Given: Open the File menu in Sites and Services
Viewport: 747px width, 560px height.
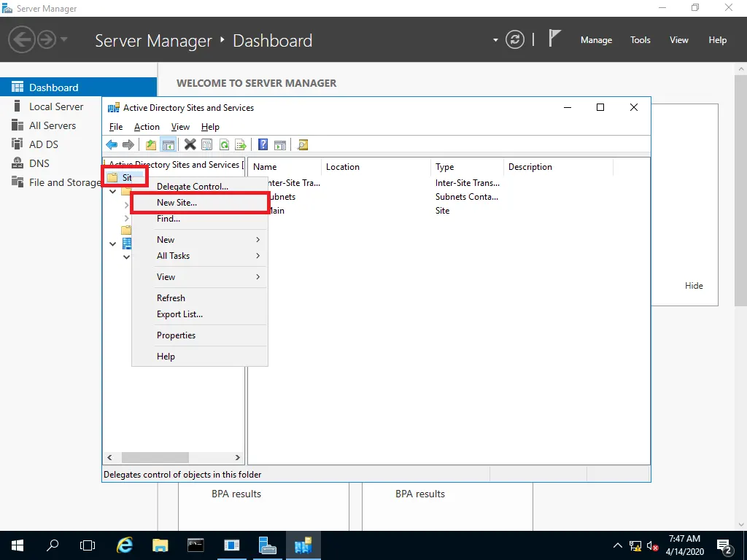Looking at the screenshot, I should click(x=116, y=127).
